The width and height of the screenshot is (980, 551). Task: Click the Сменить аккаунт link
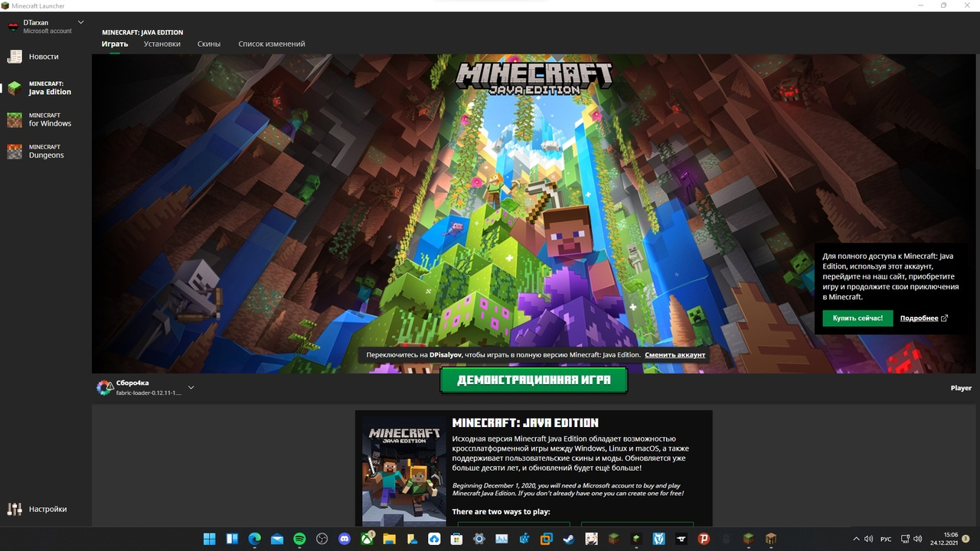tap(675, 355)
